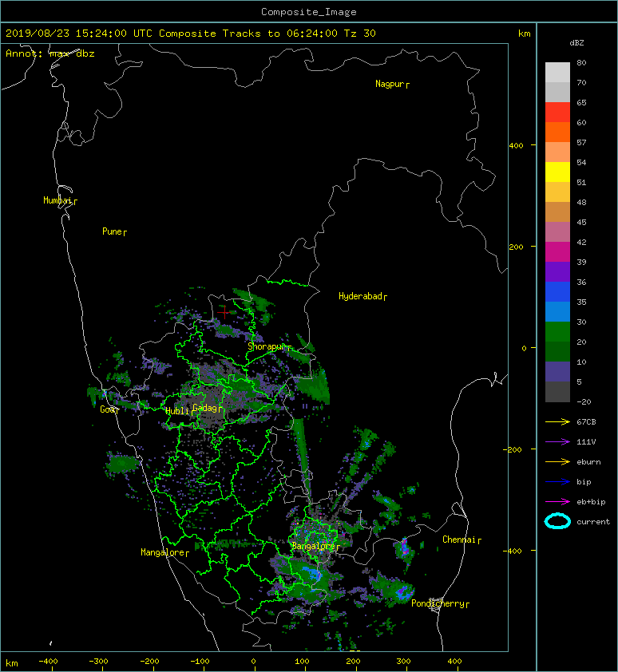Click the purple radar echo west of Chennai
This screenshot has height=672, width=618.
(x=403, y=549)
